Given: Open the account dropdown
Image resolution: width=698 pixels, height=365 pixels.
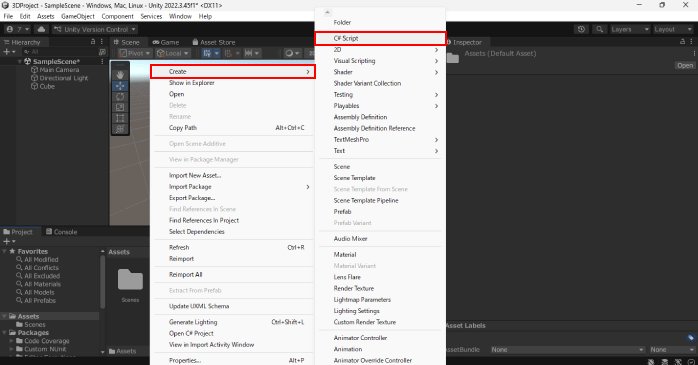Looking at the screenshot, I should [x=18, y=29].
